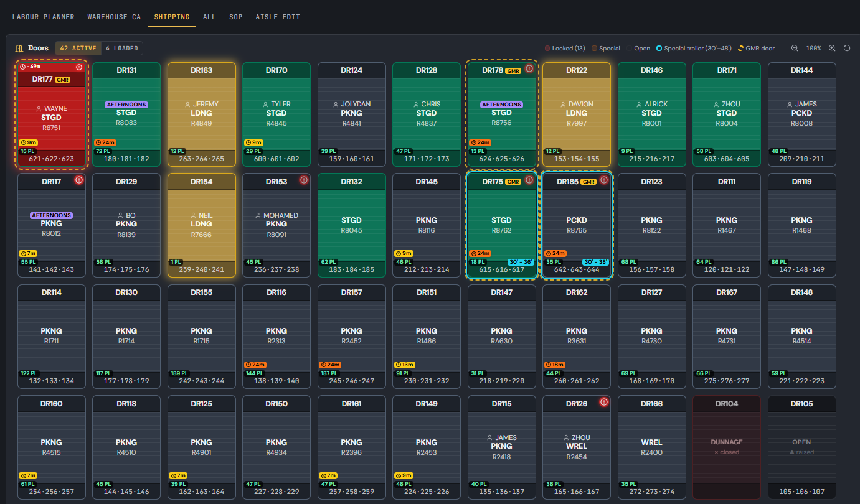This screenshot has height=504, width=860.
Task: Click the name JAMES on DR115
Action: click(506, 437)
